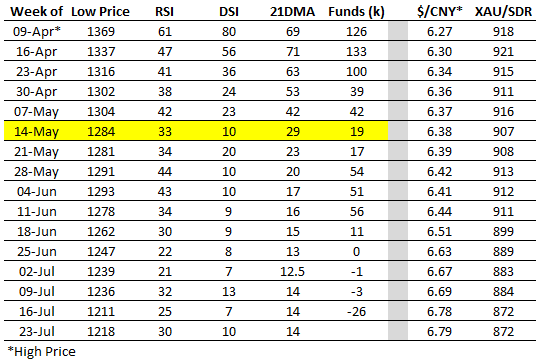Image resolution: width=544 pixels, height=363 pixels.
Task: Select the 133 funds value cell
Action: (x=357, y=52)
